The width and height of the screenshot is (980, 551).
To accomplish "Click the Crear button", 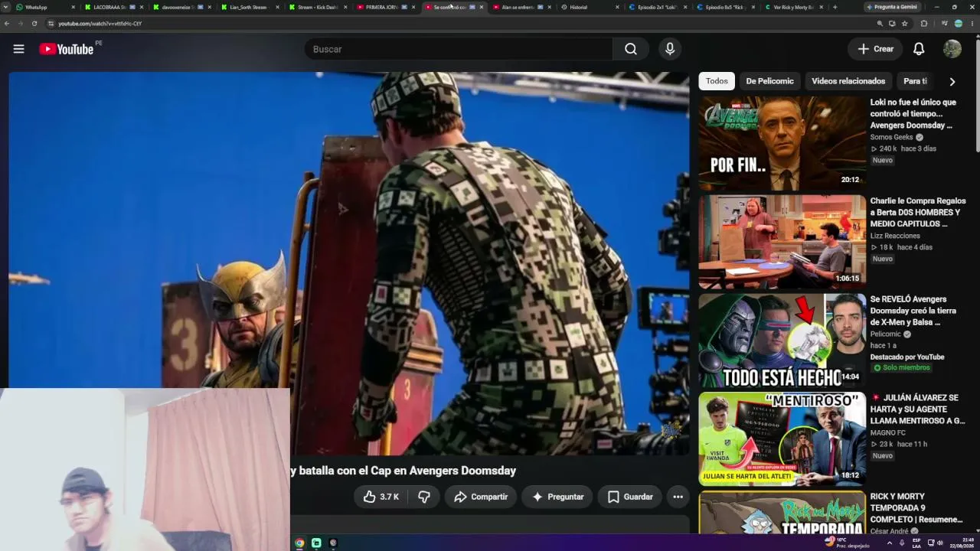I will click(x=875, y=49).
